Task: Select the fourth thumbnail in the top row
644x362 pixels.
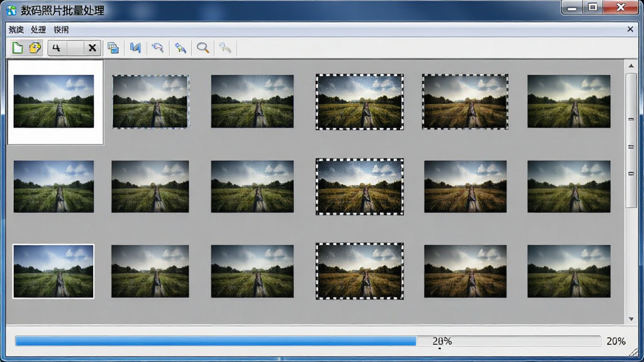Action: click(360, 102)
